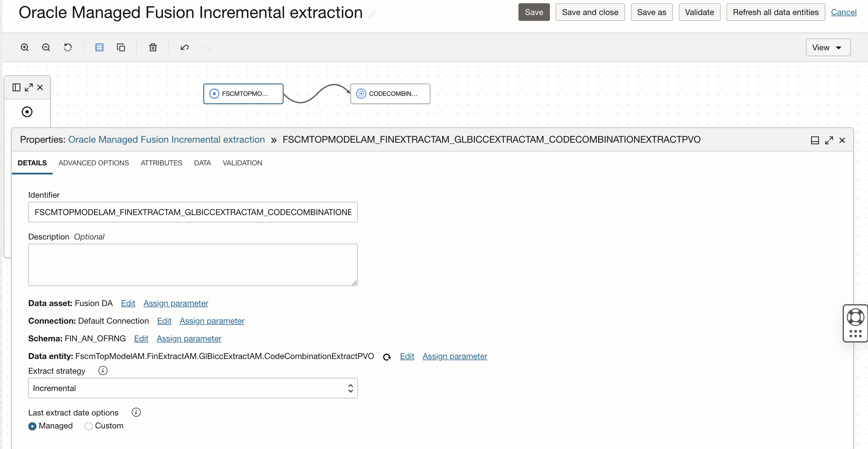Image resolution: width=868 pixels, height=449 pixels.
Task: Undo the last canvas change
Action: point(184,47)
